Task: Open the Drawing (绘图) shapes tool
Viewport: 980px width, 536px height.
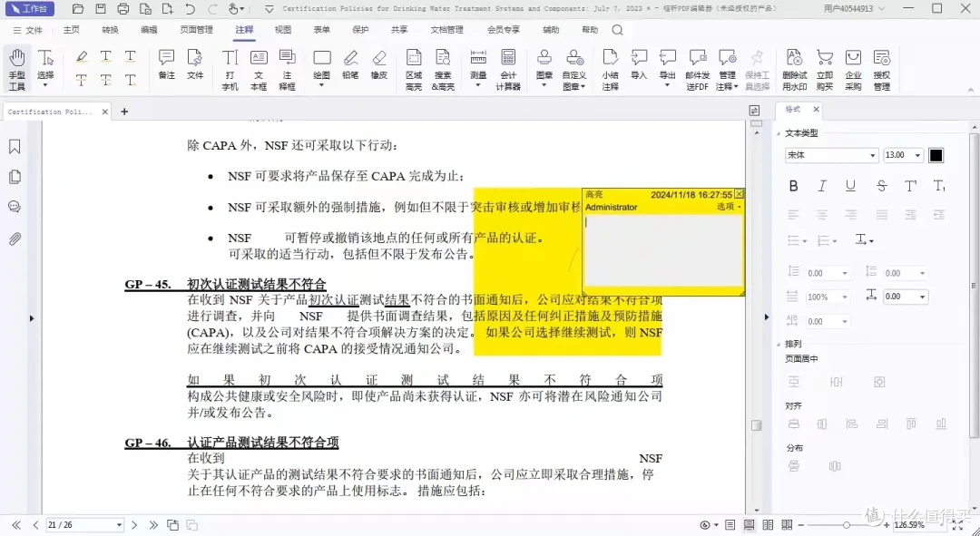Action: pos(322,69)
